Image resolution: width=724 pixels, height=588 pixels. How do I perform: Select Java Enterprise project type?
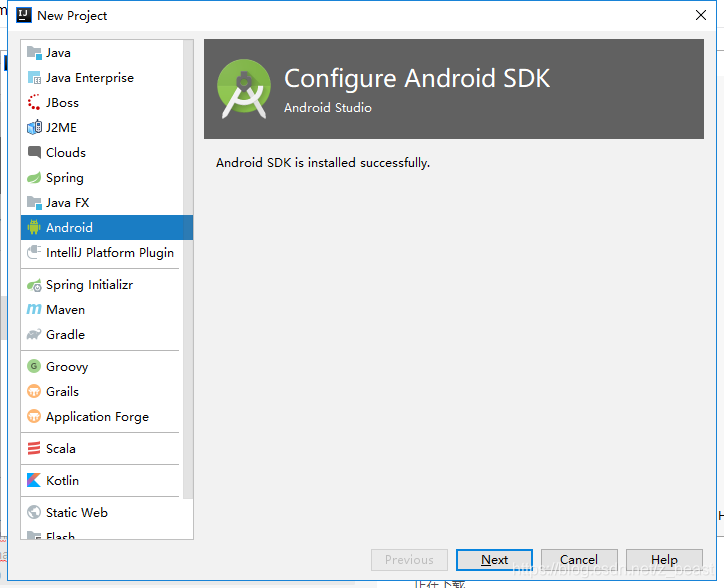[x=102, y=78]
